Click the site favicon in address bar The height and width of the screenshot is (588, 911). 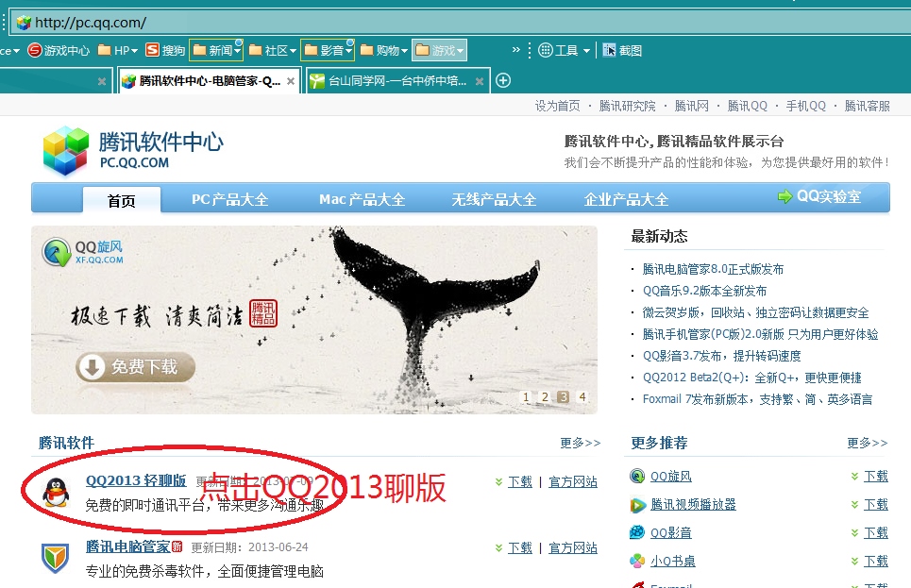24,23
